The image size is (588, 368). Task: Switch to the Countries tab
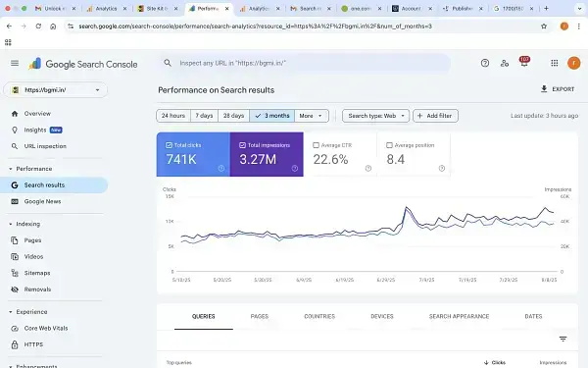click(x=319, y=317)
